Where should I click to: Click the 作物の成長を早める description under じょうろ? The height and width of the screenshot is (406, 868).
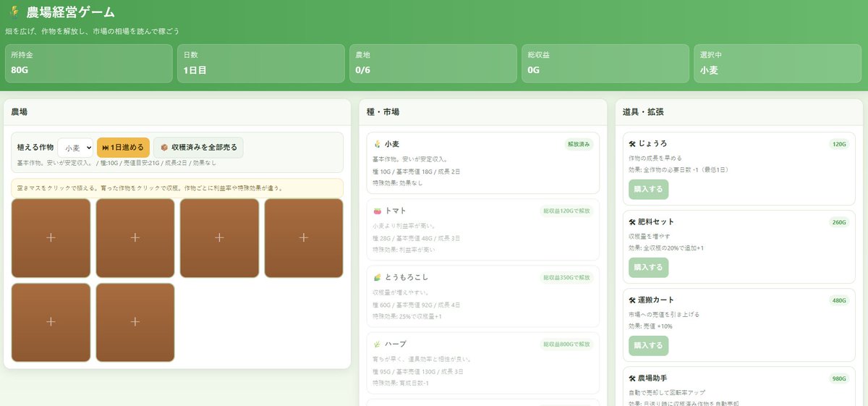(655, 158)
